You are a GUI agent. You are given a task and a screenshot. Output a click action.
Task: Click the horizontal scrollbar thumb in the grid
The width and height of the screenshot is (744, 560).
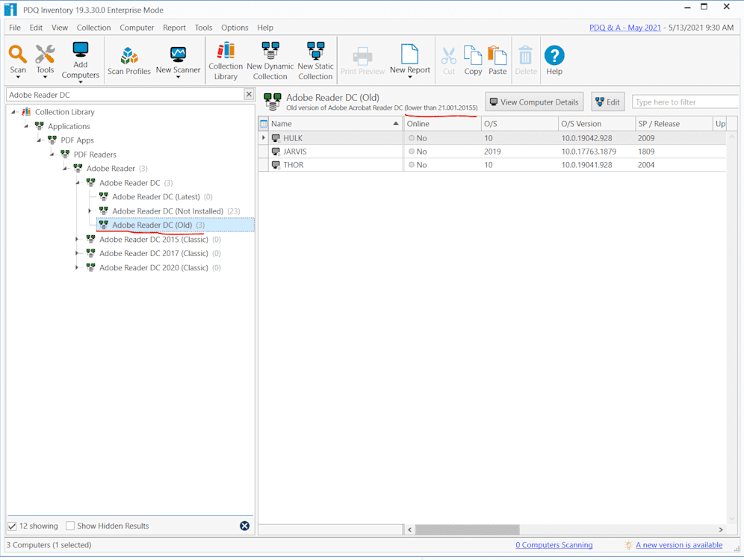click(x=468, y=529)
